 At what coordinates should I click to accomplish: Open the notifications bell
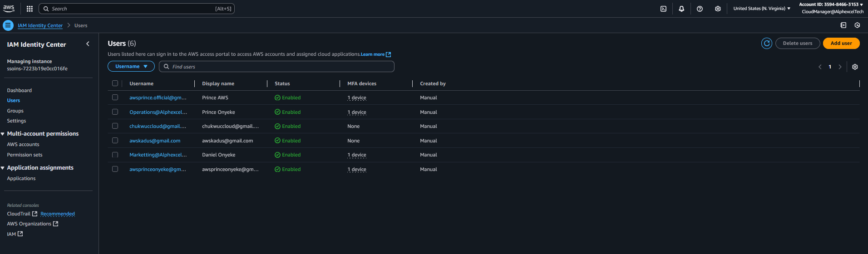point(681,9)
